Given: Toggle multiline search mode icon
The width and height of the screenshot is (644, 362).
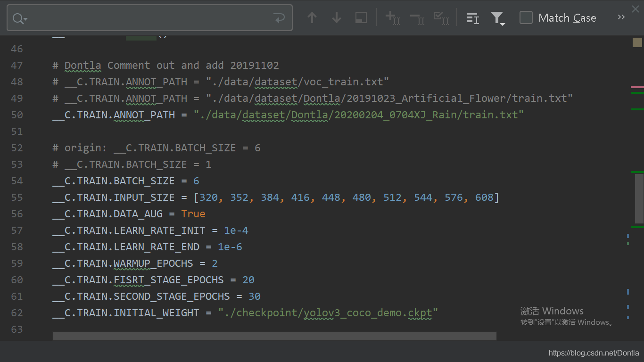Looking at the screenshot, I should (472, 18).
